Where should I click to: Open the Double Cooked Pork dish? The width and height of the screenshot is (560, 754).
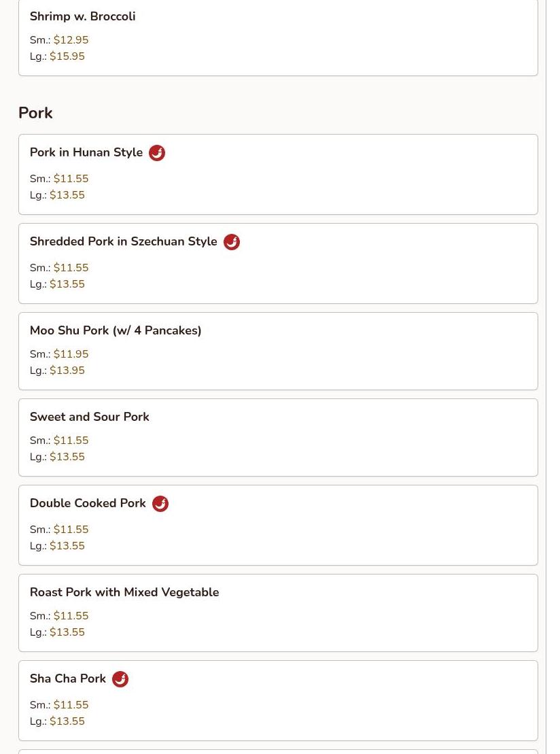(278, 525)
